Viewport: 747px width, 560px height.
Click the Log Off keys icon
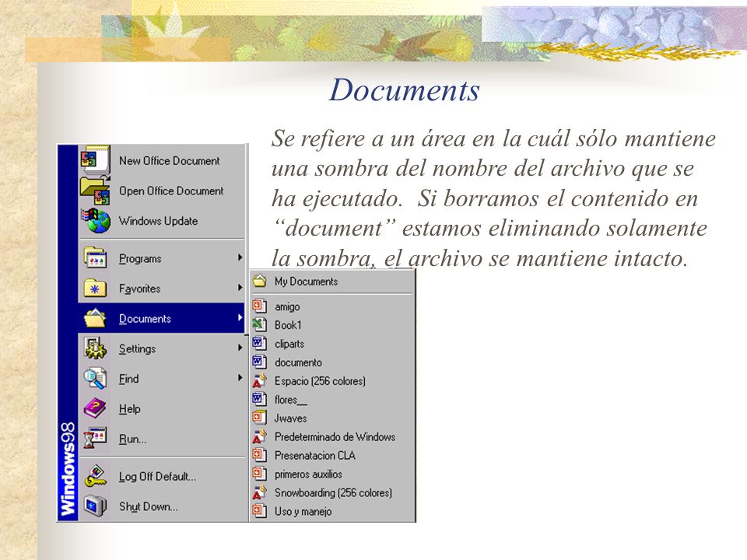pos(95,476)
